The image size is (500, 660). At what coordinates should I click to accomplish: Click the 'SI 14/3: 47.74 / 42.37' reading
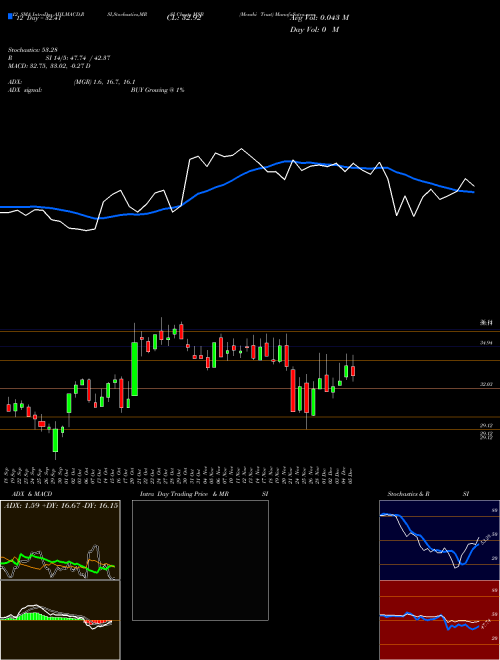(x=78, y=58)
